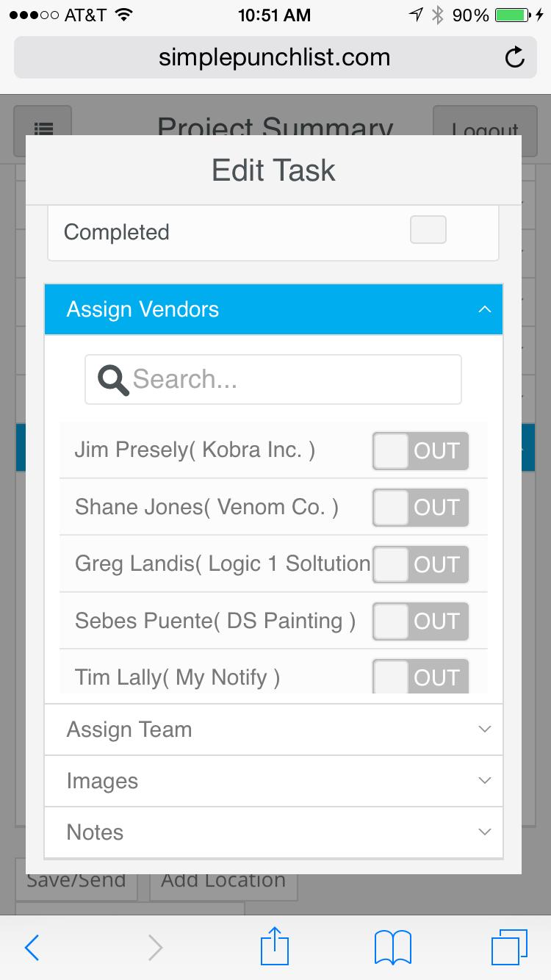
Task: Select the Edit Task header area
Action: point(273,170)
